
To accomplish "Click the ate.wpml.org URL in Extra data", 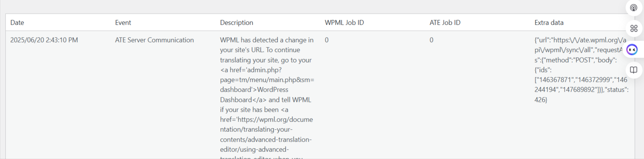I will coord(580,45).
